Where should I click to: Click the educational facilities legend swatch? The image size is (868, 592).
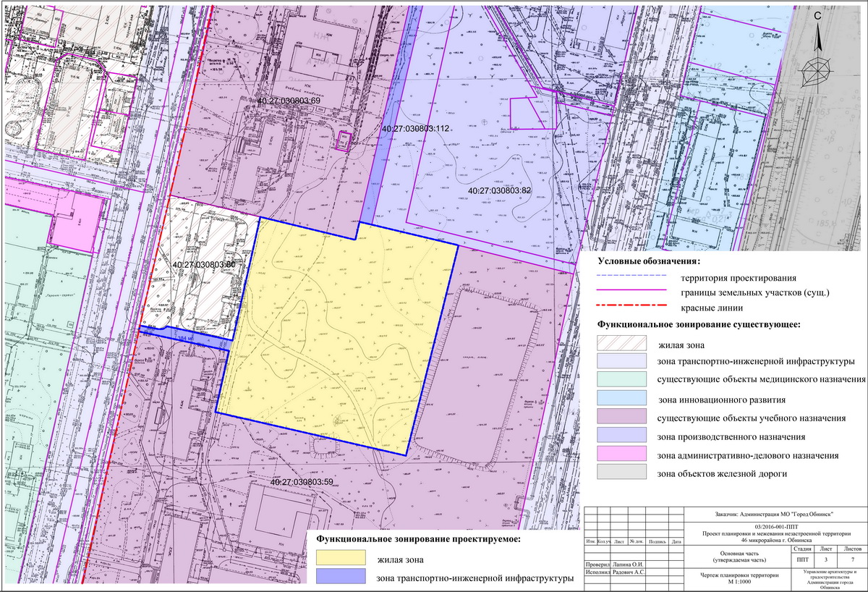(x=622, y=418)
